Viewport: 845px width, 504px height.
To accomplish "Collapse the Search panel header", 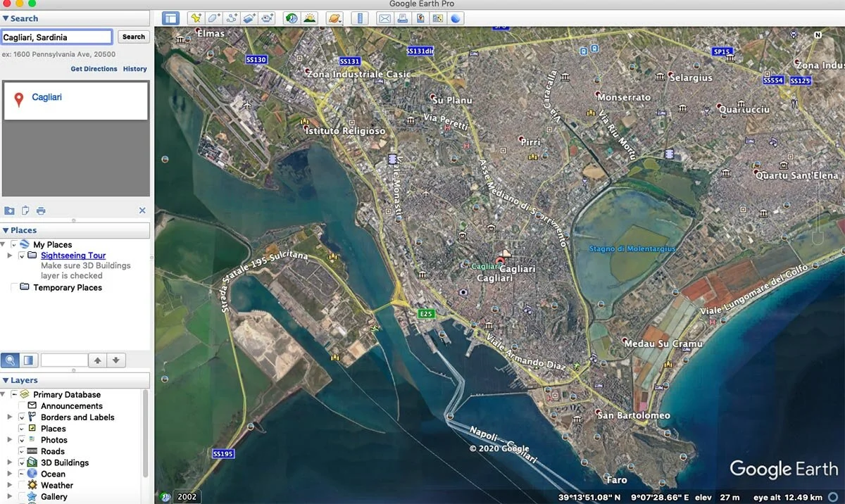I will point(75,18).
